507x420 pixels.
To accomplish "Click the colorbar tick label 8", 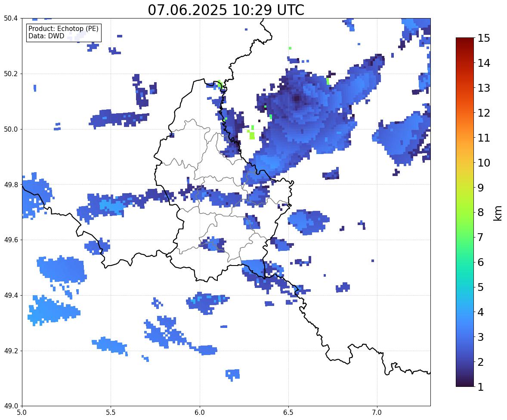I will (481, 213).
